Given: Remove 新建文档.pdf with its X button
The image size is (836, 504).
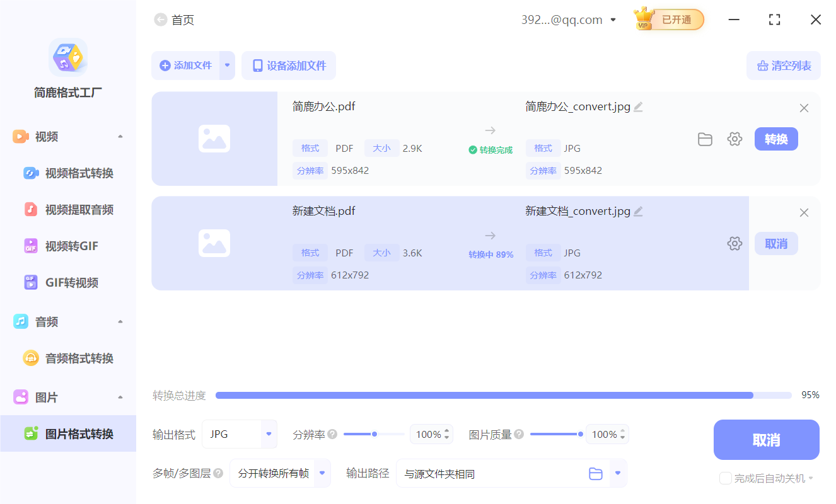Looking at the screenshot, I should (804, 212).
